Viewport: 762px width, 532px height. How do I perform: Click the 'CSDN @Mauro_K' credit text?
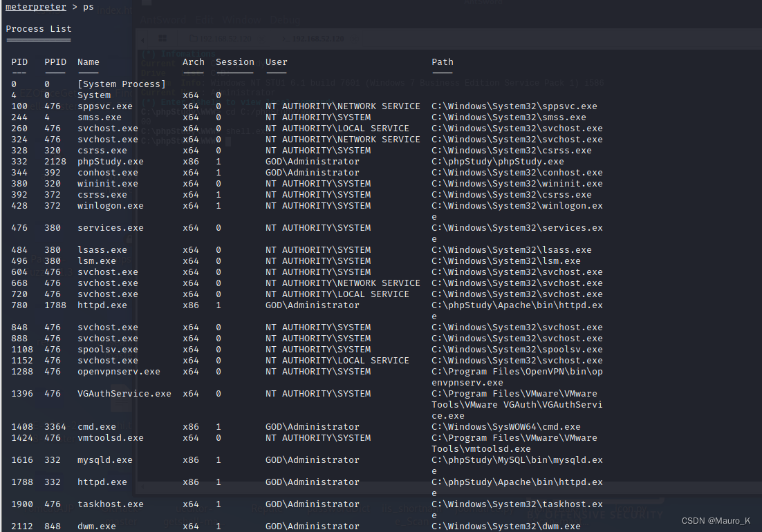coord(716,521)
